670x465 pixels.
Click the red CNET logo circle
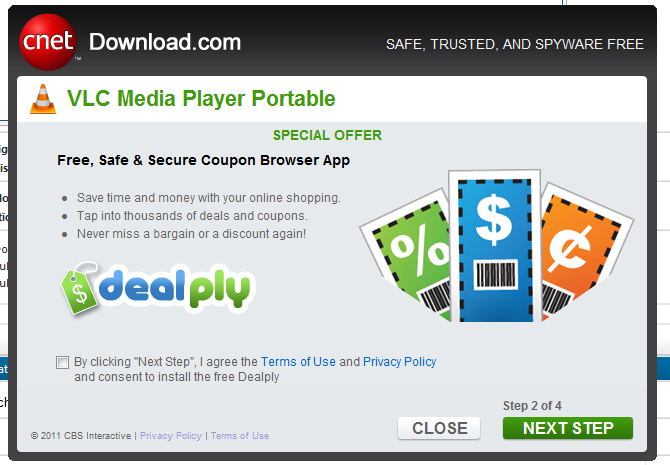48,42
